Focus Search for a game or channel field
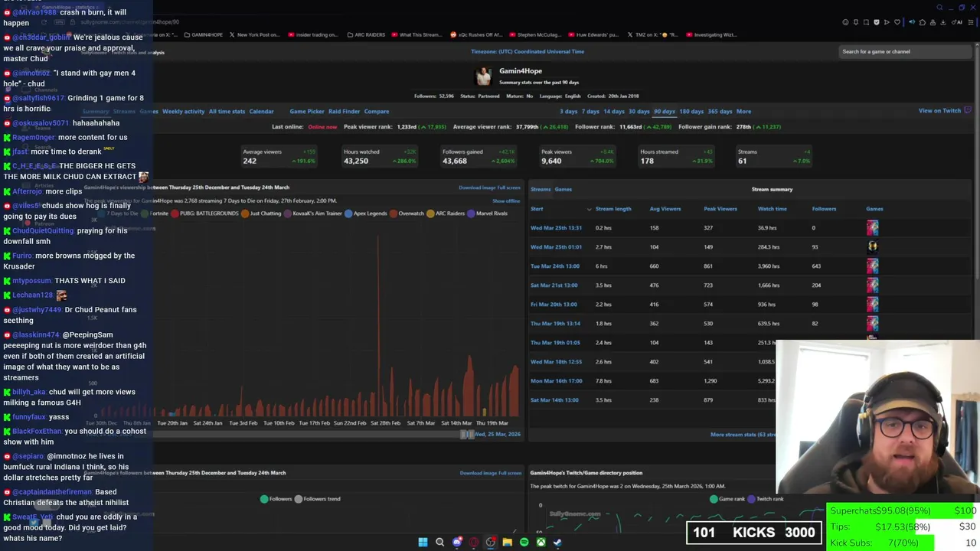Image resolution: width=980 pixels, height=551 pixels. (905, 51)
